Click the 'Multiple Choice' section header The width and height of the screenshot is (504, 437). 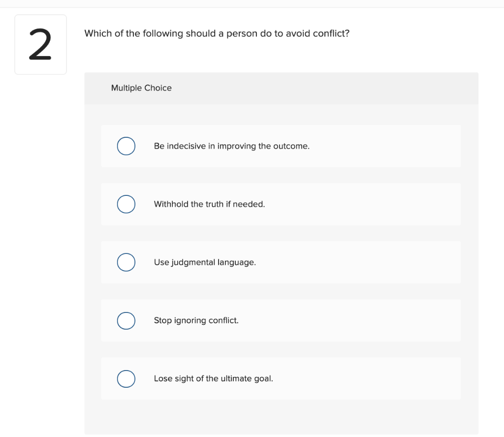click(141, 88)
